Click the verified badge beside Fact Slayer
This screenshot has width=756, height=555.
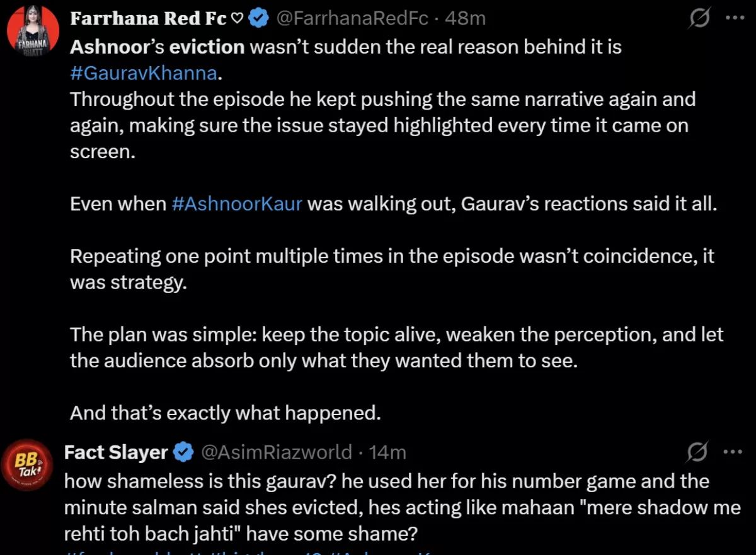[183, 452]
